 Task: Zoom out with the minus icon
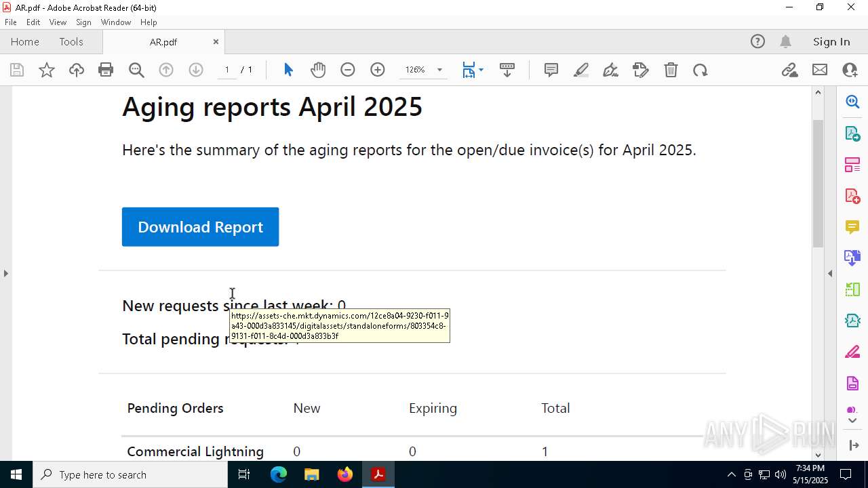click(x=348, y=70)
